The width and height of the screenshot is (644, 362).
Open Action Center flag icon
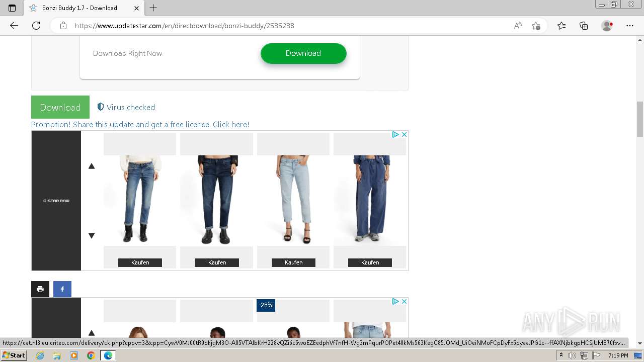pos(595,355)
